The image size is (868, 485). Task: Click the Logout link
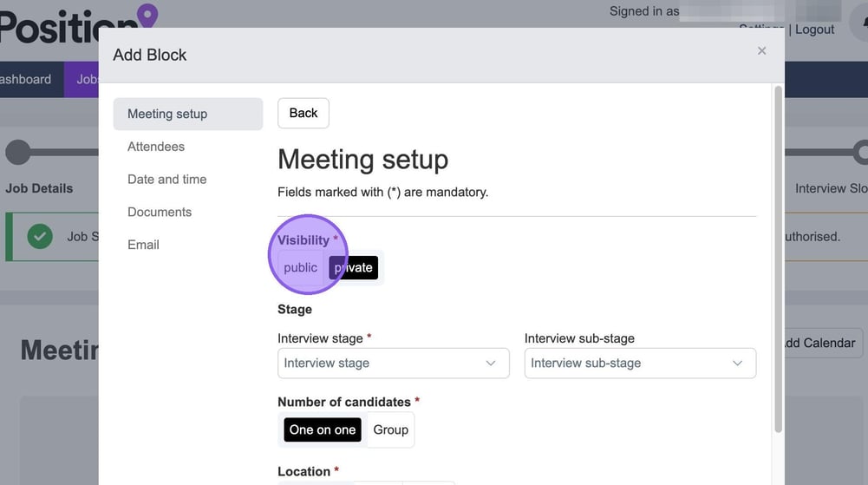click(x=814, y=29)
